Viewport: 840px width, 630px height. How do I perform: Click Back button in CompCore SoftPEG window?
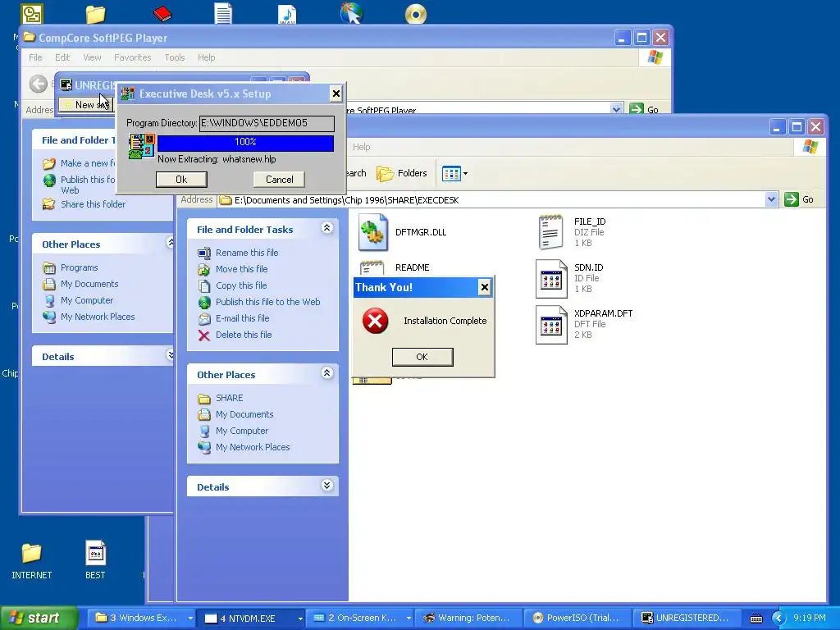pos(38,84)
